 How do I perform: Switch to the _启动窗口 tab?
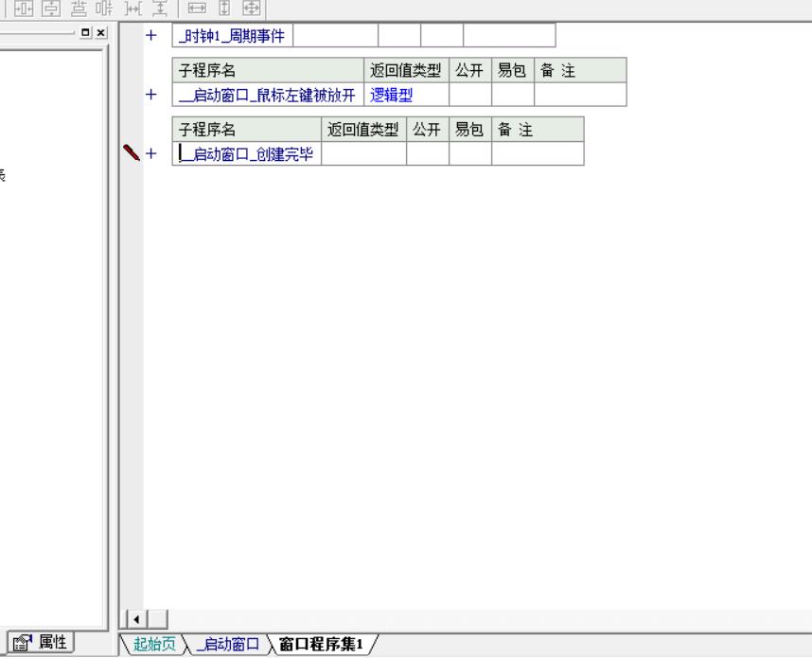tap(228, 644)
